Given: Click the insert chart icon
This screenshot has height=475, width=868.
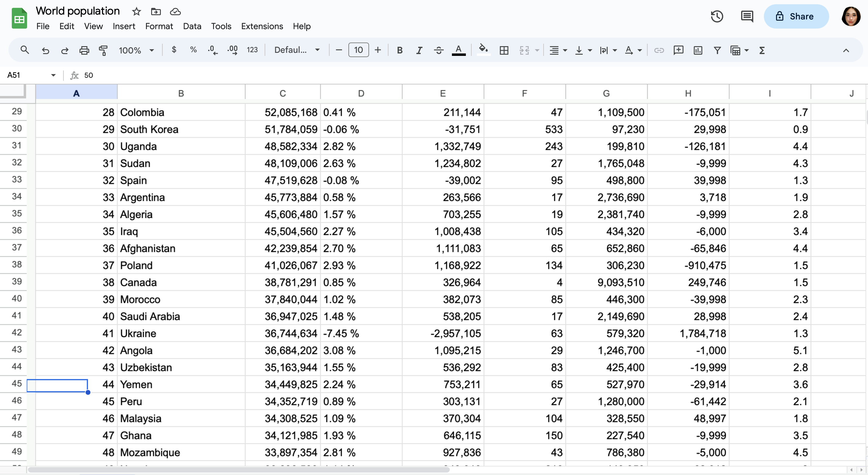Looking at the screenshot, I should click(698, 50).
